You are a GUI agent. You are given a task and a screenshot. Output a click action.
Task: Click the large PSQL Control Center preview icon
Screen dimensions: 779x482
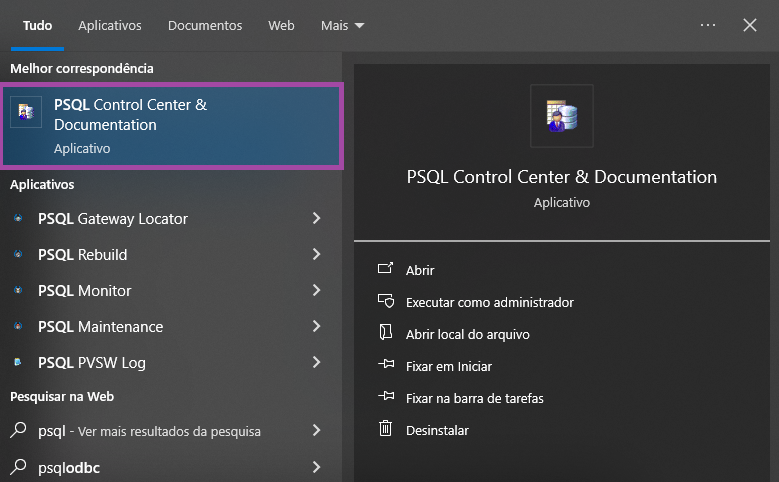tap(562, 116)
